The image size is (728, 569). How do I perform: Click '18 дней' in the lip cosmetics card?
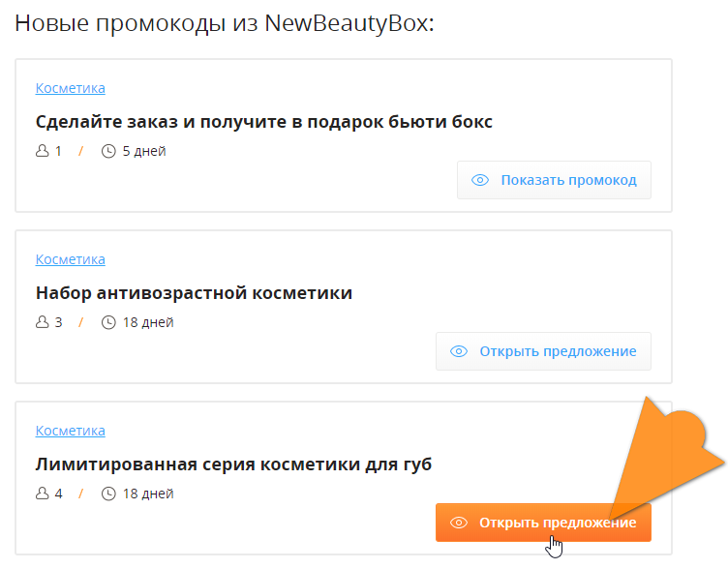148,494
